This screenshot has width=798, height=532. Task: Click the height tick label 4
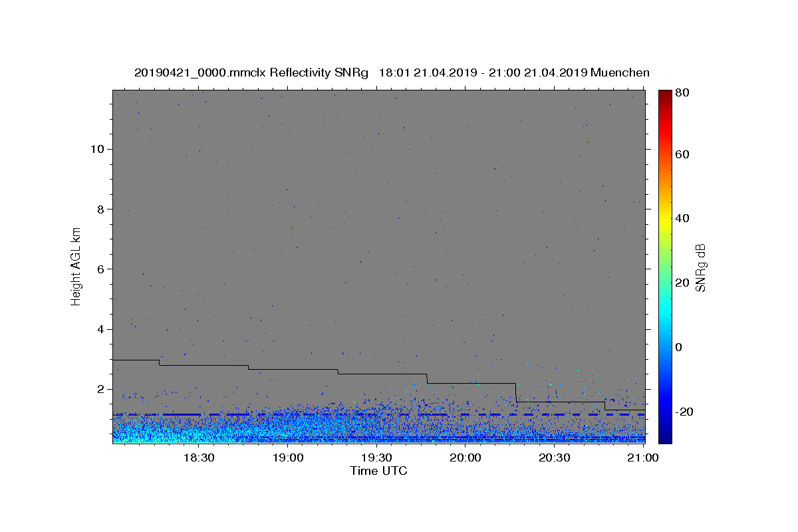[x=99, y=329]
